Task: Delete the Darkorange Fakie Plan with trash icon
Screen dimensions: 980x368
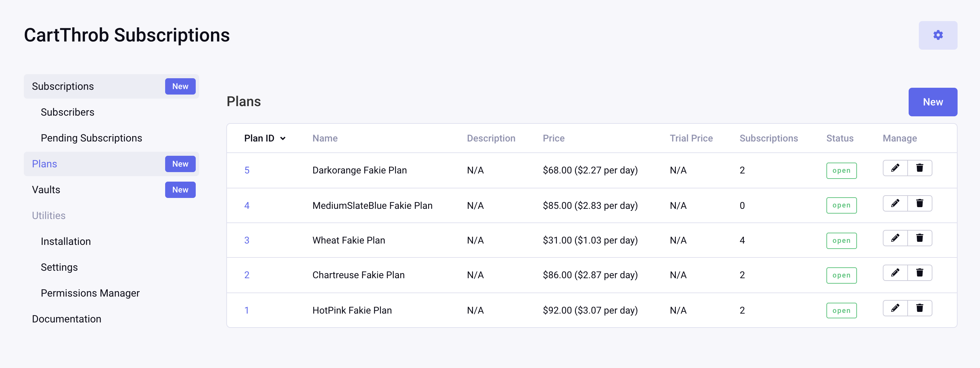Action: coord(920,168)
